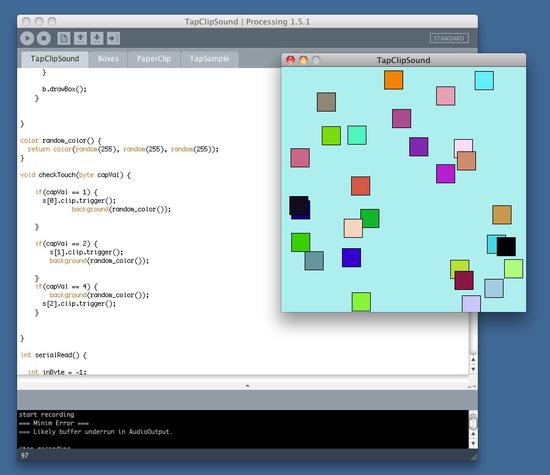The height and width of the screenshot is (475, 550).
Task: Stop the running sketch
Action: point(44,38)
